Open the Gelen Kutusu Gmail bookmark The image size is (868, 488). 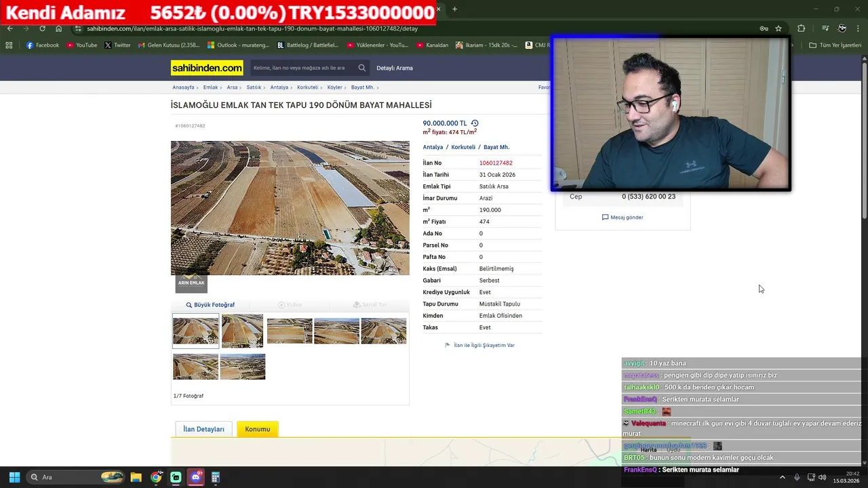tap(169, 45)
